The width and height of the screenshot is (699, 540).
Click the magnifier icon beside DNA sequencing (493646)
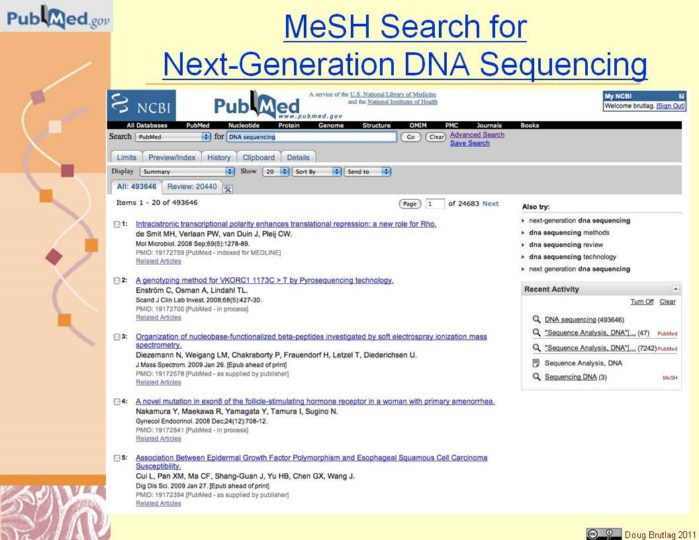[x=536, y=319]
